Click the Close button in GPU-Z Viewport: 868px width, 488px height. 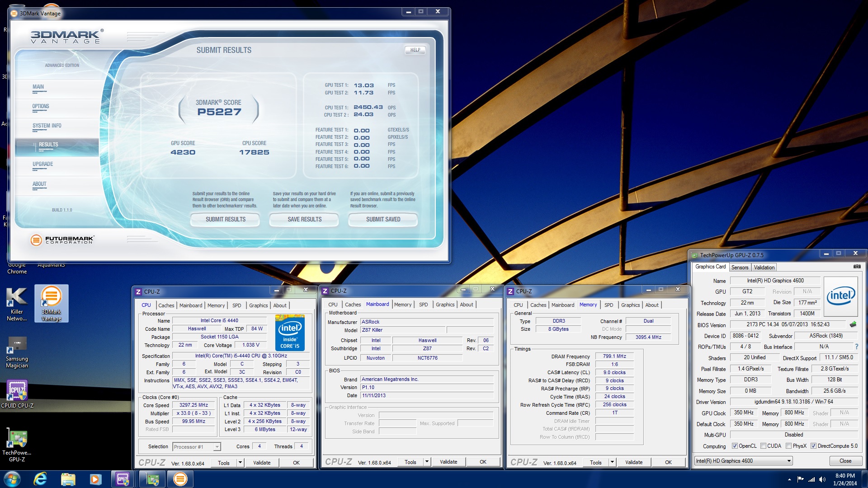pos(845,461)
